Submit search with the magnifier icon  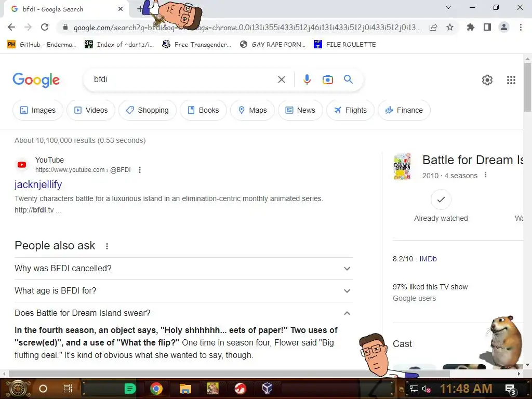click(x=348, y=79)
